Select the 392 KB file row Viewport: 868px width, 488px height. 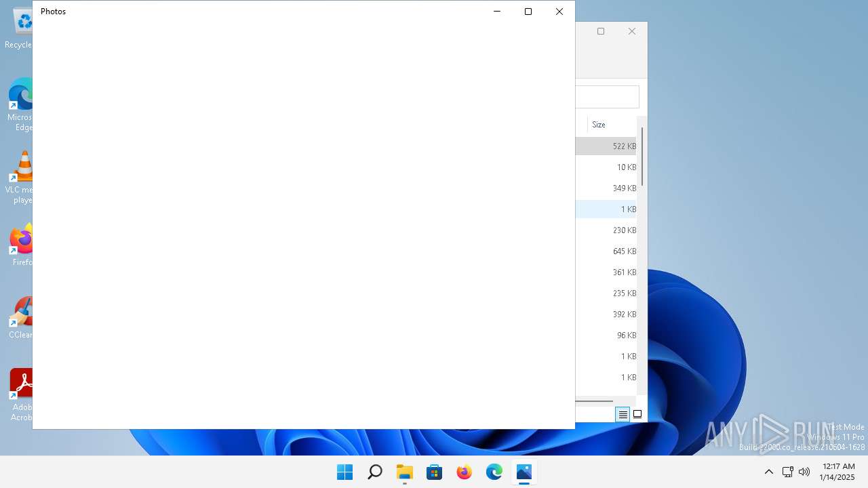[x=606, y=314]
